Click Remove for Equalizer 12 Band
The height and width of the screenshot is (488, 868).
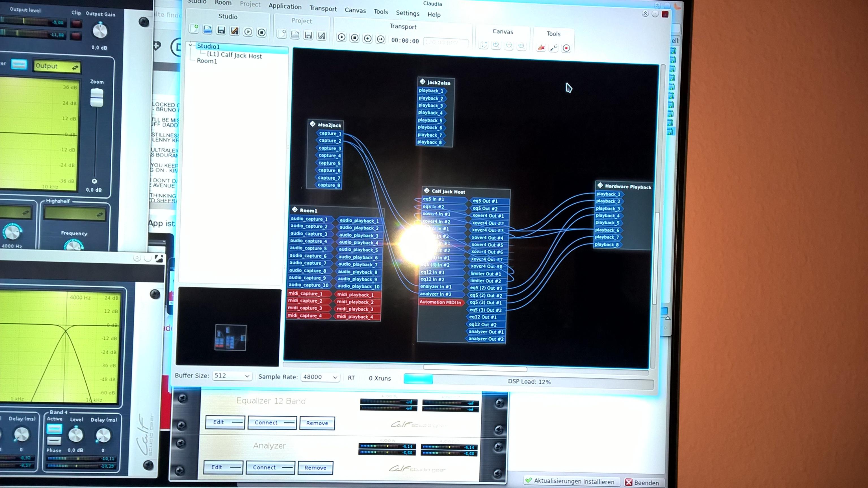pos(317,423)
